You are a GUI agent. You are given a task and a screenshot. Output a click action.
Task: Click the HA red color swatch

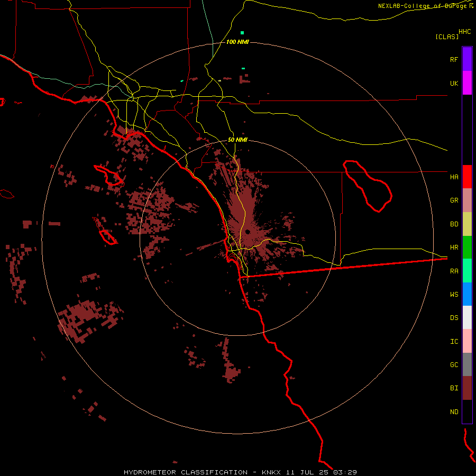(467, 177)
